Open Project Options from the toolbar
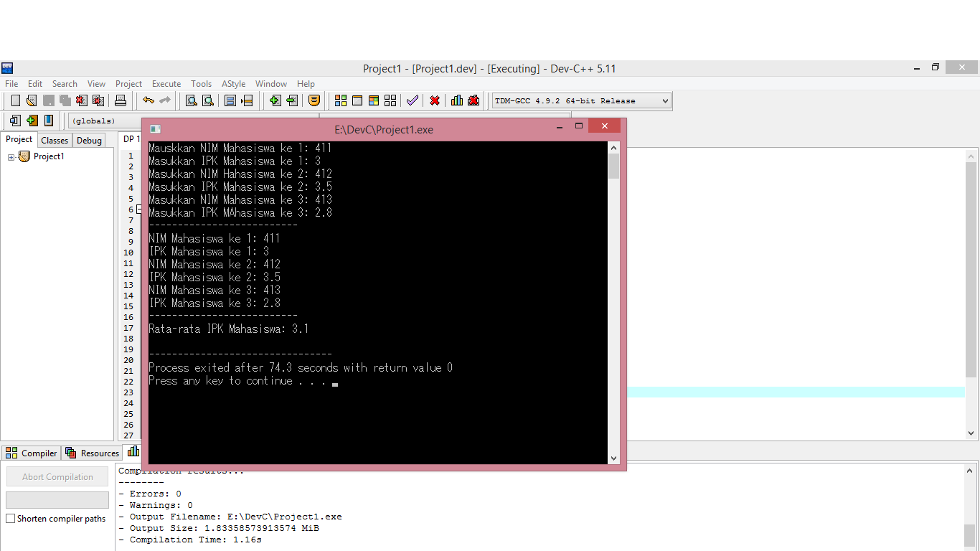This screenshot has height=551, width=980. click(314, 100)
